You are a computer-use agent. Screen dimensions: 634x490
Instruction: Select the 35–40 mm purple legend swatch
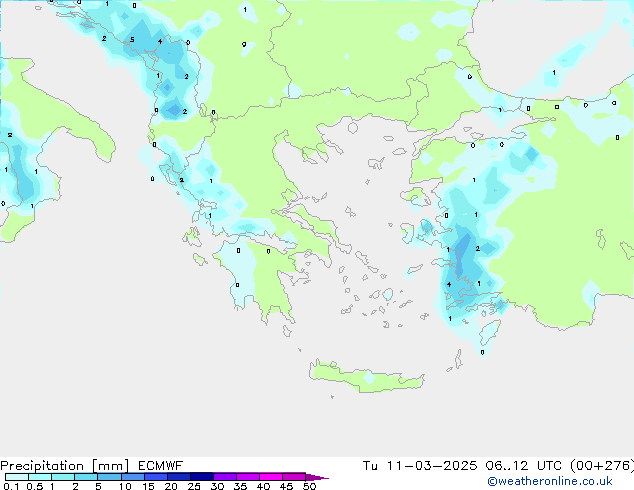click(x=247, y=477)
